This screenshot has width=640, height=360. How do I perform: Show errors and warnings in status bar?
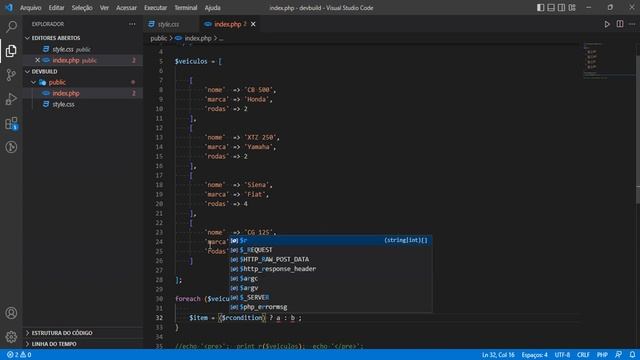pyautogui.click(x=19, y=355)
